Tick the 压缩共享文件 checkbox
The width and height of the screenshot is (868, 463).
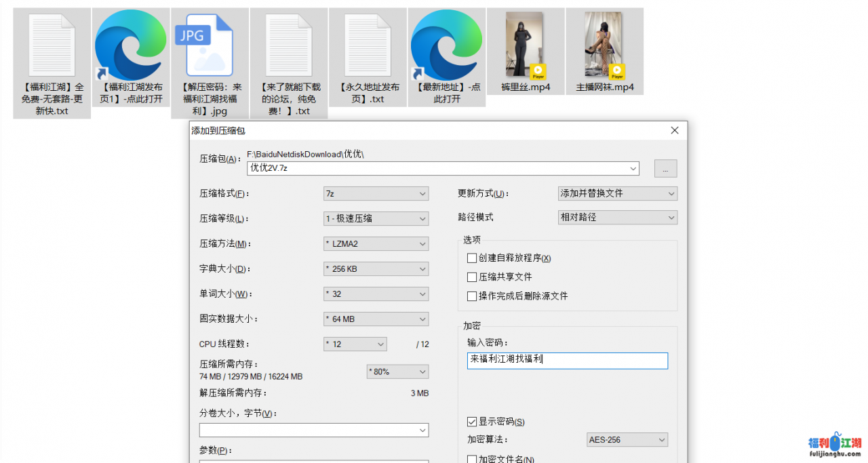point(472,277)
